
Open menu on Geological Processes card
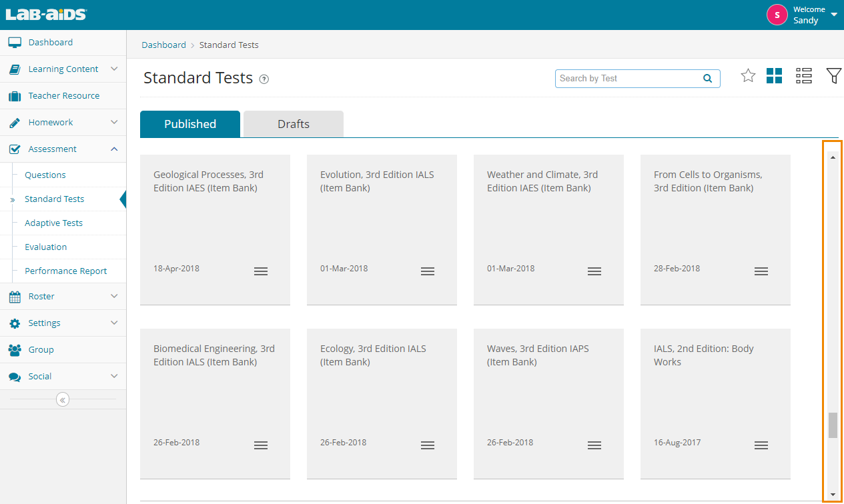tap(261, 271)
